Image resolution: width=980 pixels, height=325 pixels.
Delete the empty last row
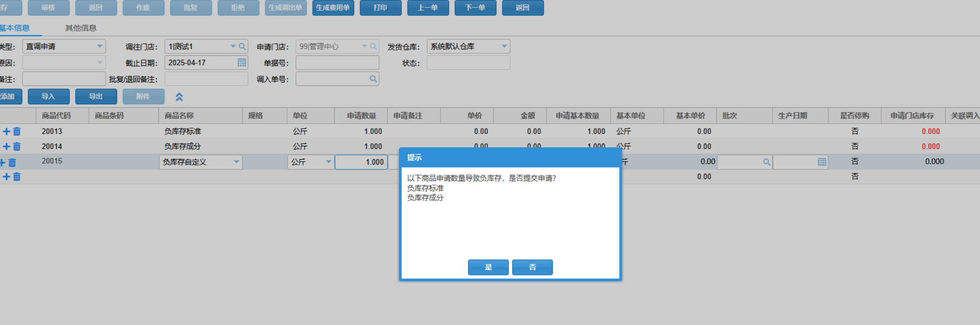coord(17,177)
